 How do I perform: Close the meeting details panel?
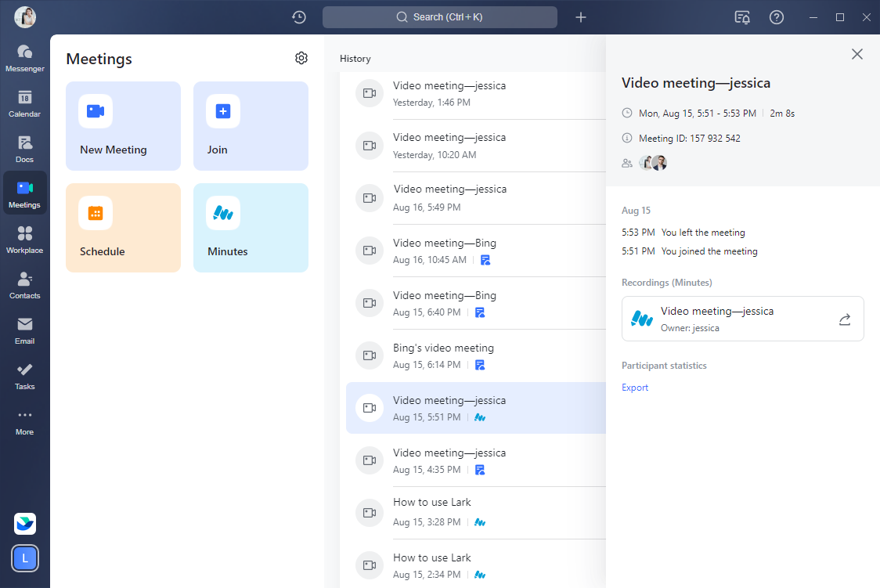point(857,54)
